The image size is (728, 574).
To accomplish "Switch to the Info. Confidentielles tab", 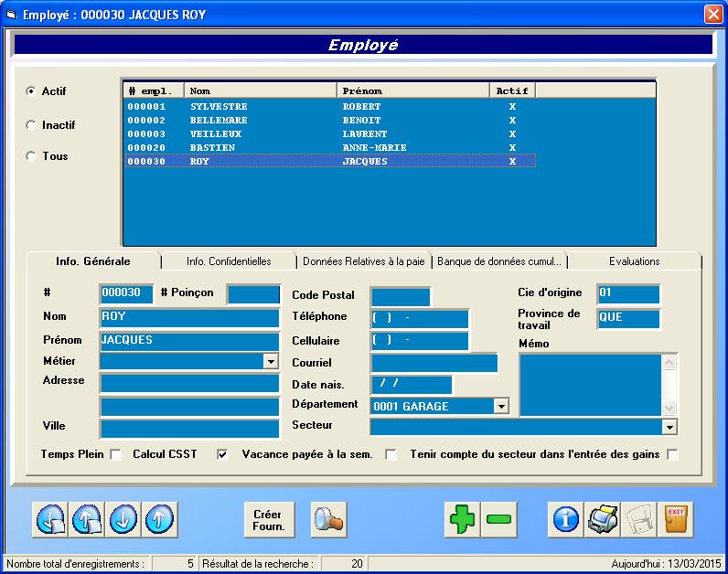I will tap(229, 261).
